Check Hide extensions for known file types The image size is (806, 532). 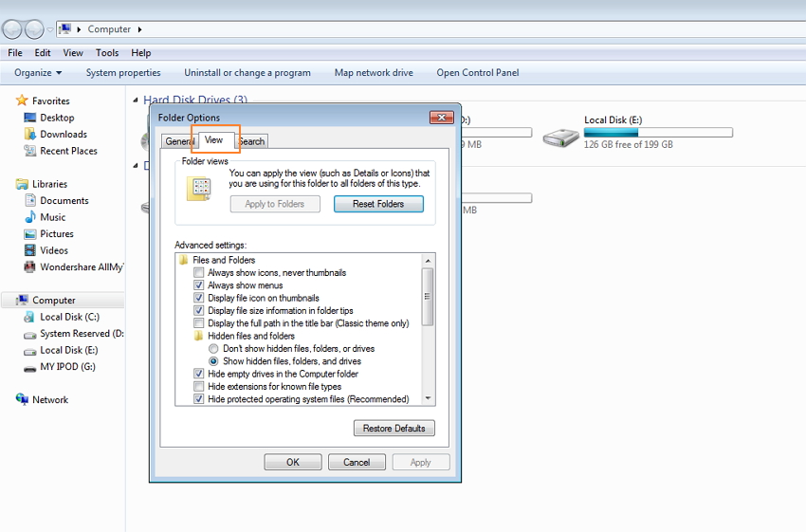click(x=199, y=387)
